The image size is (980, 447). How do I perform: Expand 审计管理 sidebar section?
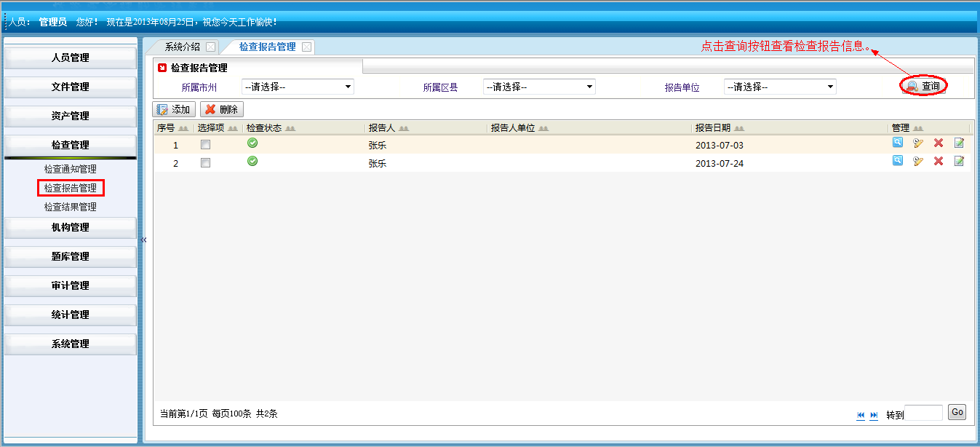(x=71, y=285)
